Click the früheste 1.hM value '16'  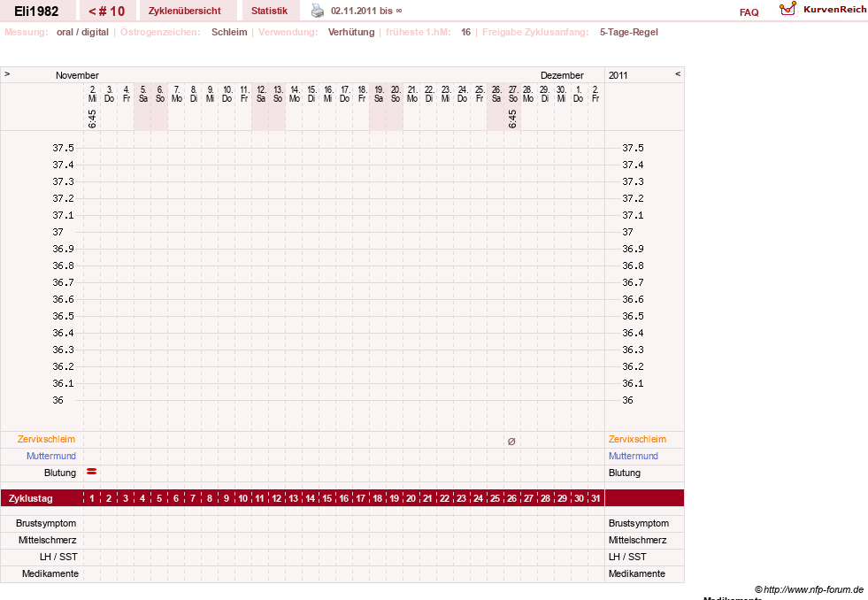point(466,32)
